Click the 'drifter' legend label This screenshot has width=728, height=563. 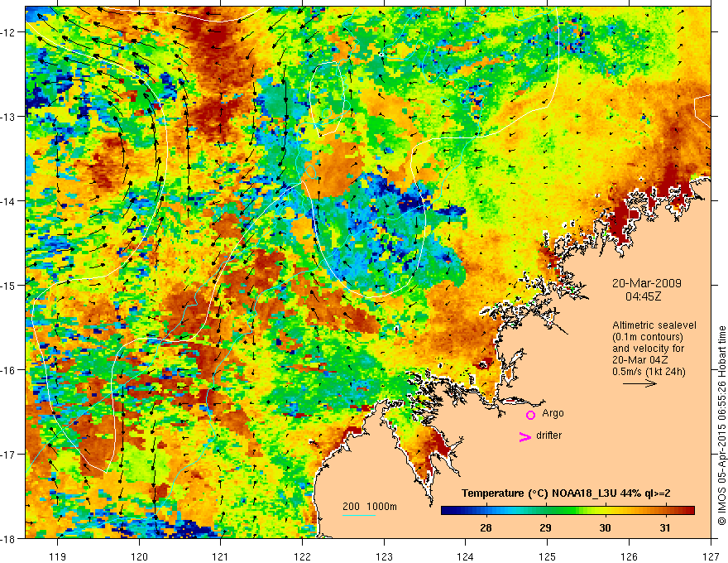548,435
